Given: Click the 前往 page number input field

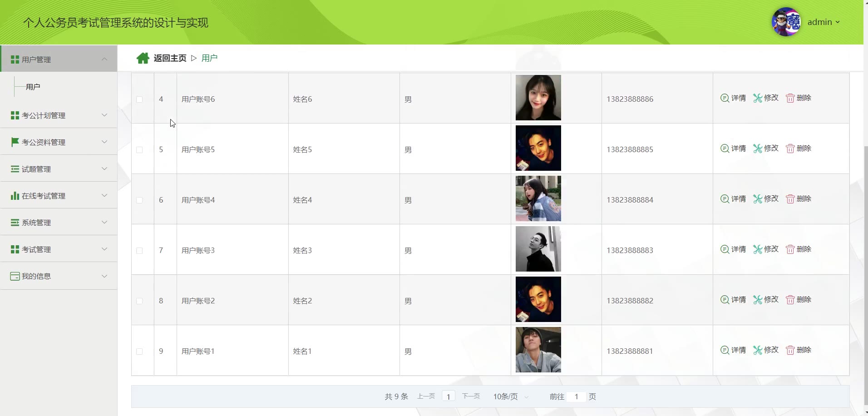Looking at the screenshot, I should pos(577,396).
